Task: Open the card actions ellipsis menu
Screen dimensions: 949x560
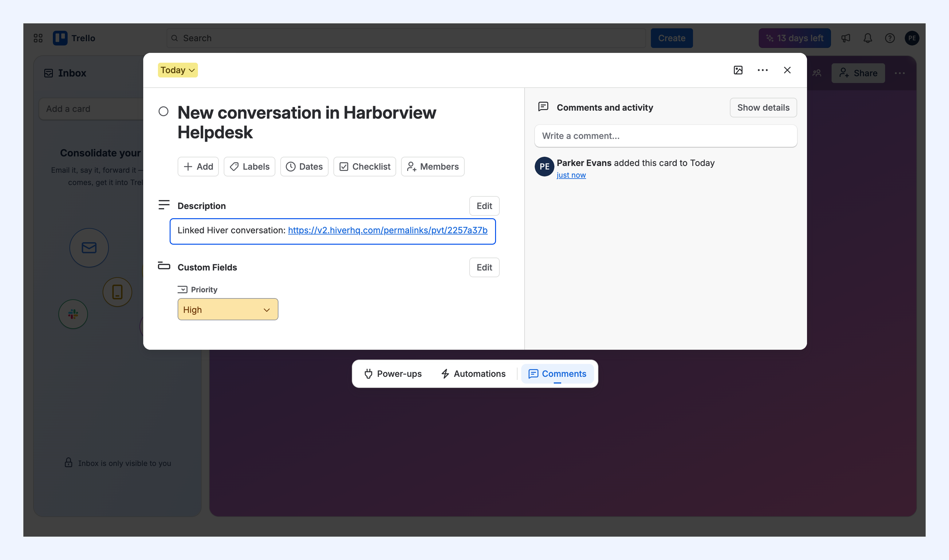Action: coord(762,70)
